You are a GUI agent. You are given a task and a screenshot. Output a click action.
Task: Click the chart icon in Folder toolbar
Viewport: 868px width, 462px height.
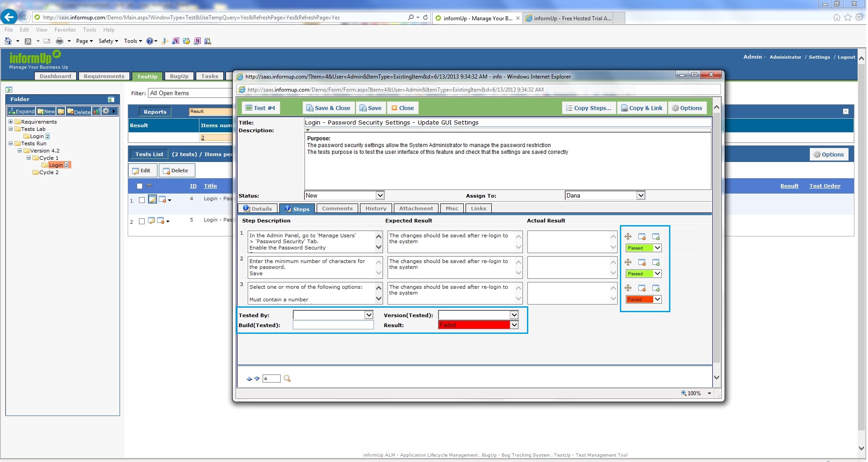97,111
